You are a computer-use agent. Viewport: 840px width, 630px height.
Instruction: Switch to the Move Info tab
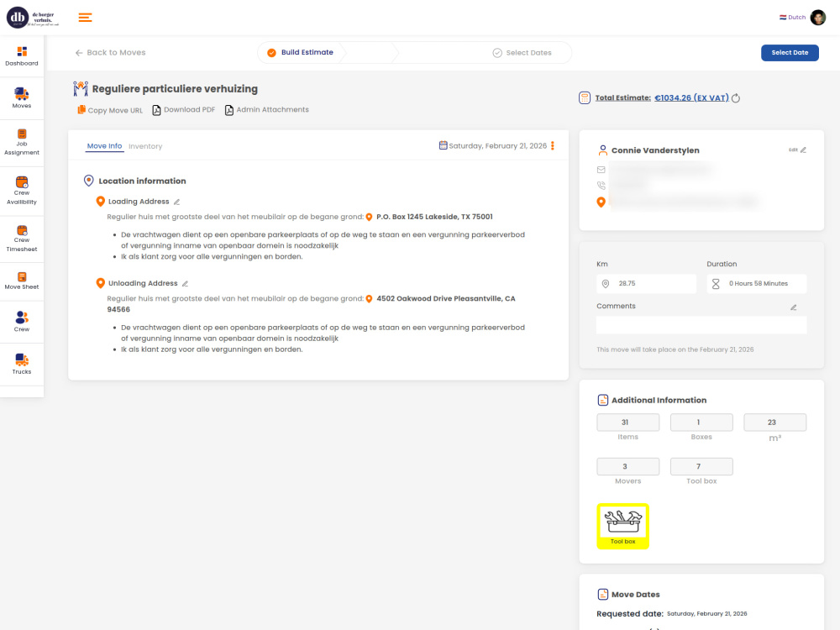[104, 146]
